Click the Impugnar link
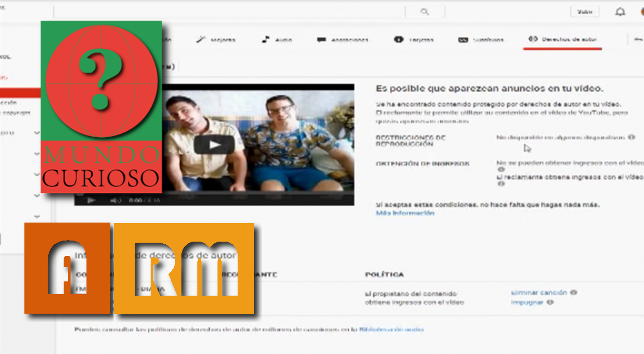 pos(527,302)
